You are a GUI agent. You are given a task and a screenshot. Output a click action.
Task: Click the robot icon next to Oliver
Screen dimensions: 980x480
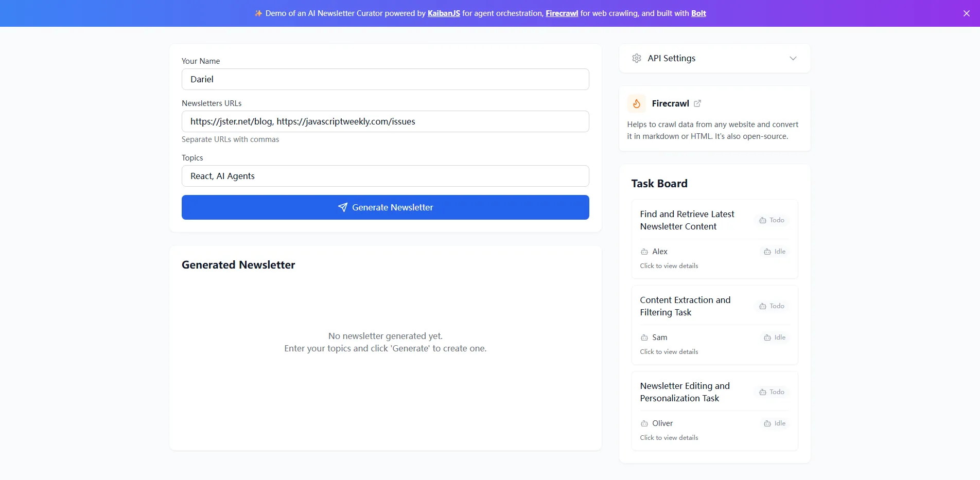(644, 423)
